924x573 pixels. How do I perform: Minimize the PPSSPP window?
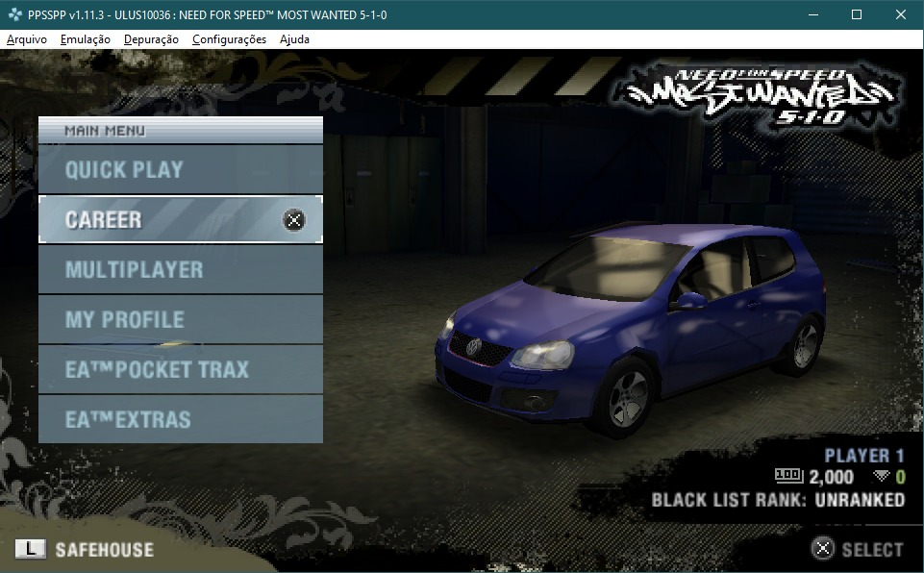[813, 14]
